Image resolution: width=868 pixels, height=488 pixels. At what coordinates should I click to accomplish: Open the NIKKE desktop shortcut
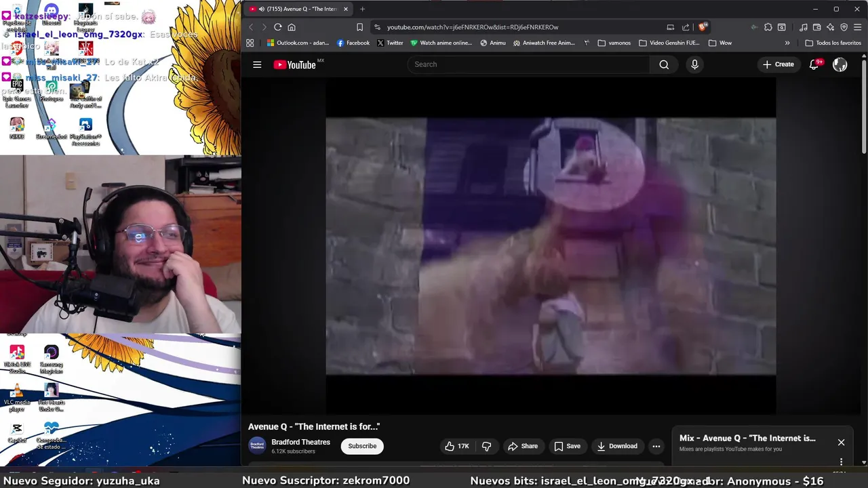coord(17,129)
